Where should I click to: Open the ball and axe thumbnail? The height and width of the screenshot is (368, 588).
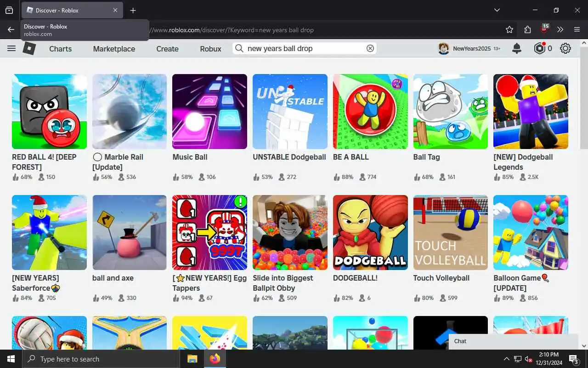click(x=130, y=232)
